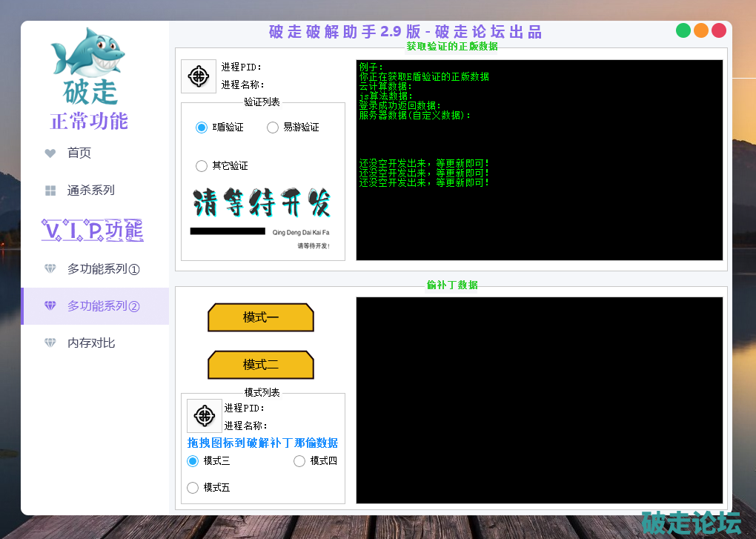Click the diamond icon beside 多功能系列②

click(x=50, y=306)
